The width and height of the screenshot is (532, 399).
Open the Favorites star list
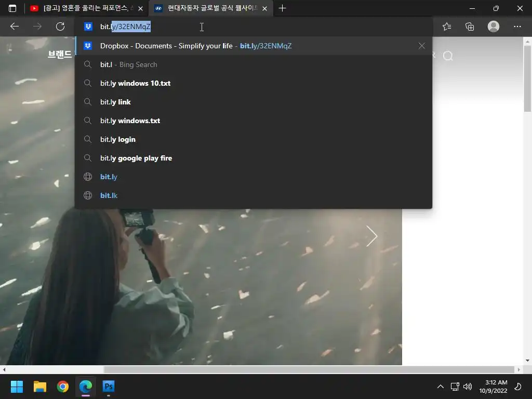(447, 26)
